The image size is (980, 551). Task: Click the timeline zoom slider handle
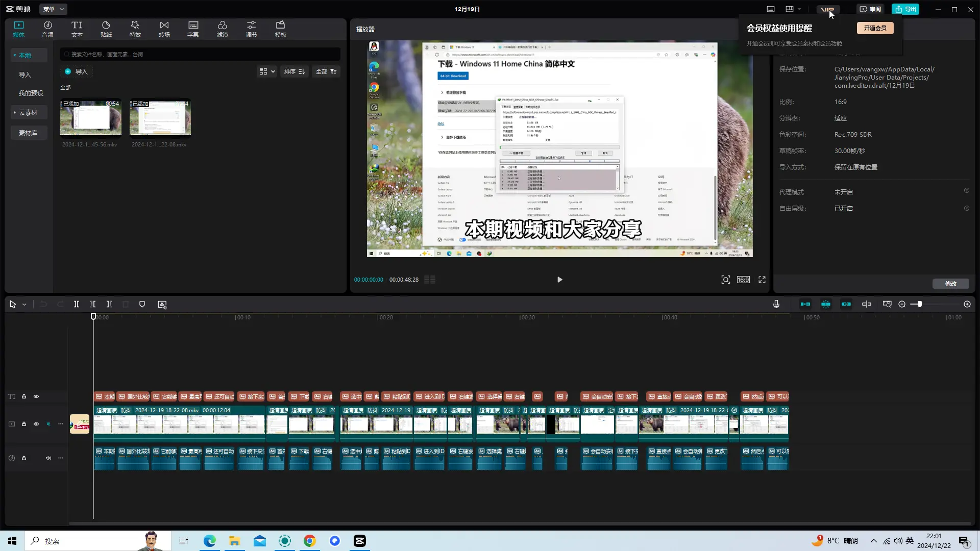919,305
